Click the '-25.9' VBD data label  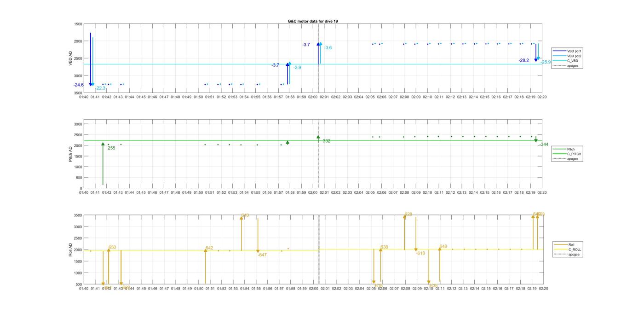(546, 62)
